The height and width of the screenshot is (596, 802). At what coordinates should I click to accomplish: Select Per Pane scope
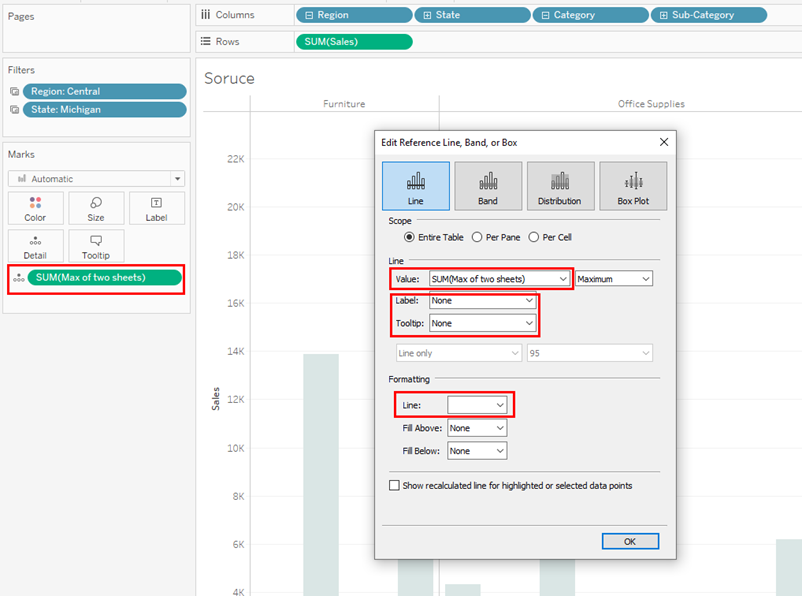[x=496, y=237]
